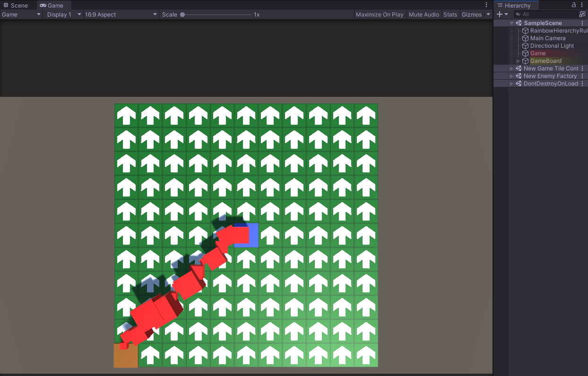Select Directional Light in Hierarchy
Screen dimensions: 588x376
(552, 46)
